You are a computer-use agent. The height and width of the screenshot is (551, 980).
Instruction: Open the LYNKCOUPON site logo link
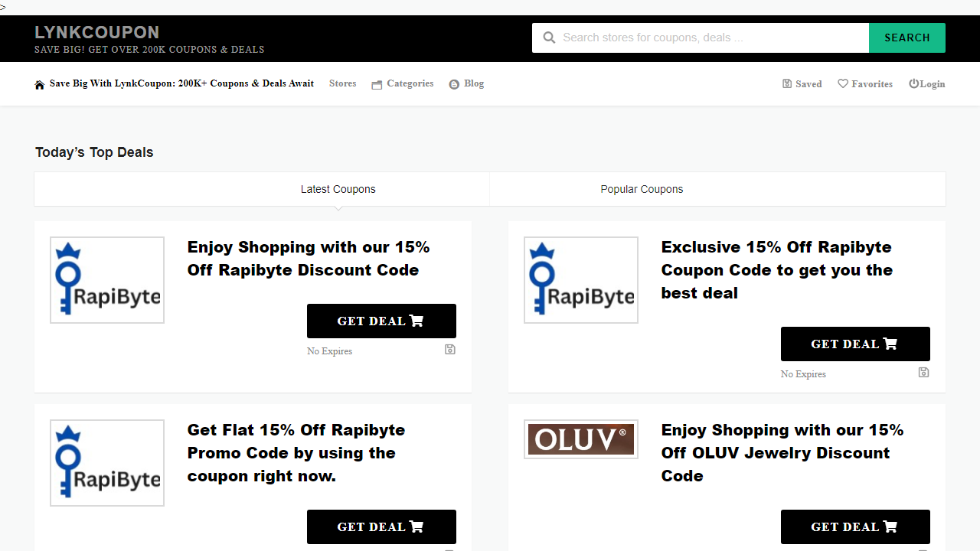(97, 32)
